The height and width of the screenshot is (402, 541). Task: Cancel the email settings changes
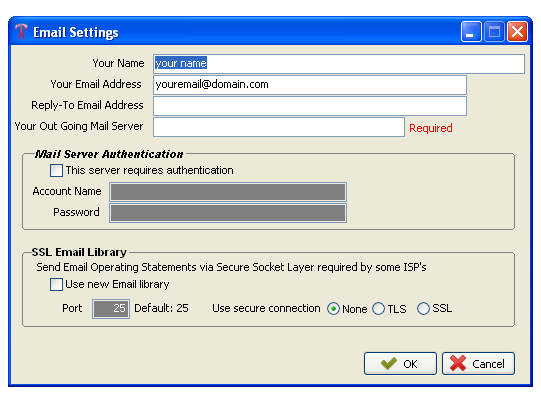tap(479, 363)
